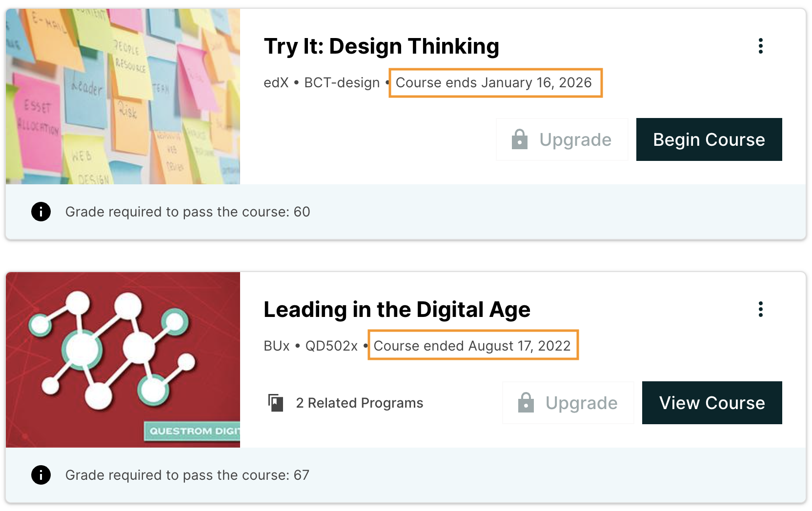Click Upgrade for Leading in the Digital Age
The image size is (812, 511).
click(568, 403)
